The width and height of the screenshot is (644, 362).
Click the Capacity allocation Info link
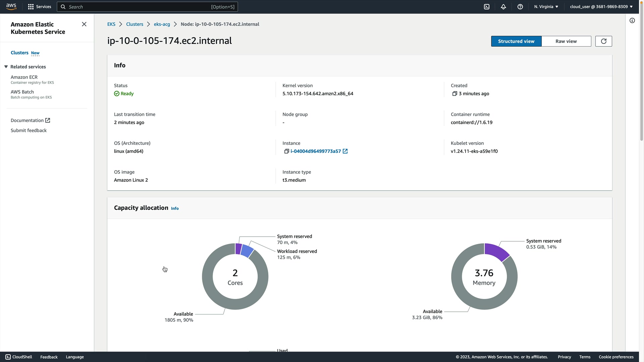coord(175,208)
